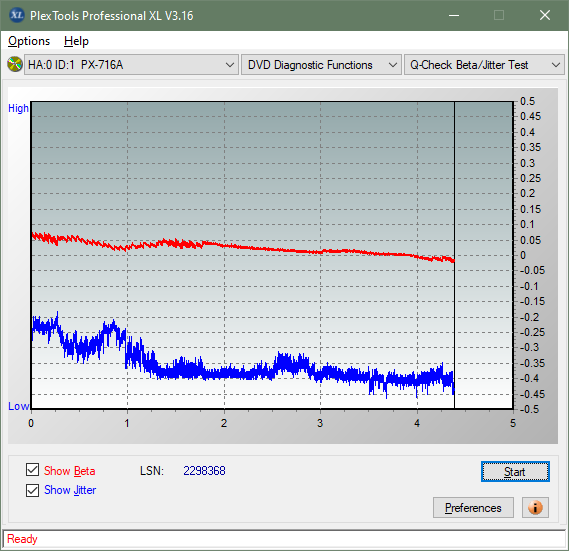Screen dimensions: 569x551
Task: Click the PlexTools XL logo icon in title bar
Action: (16, 15)
